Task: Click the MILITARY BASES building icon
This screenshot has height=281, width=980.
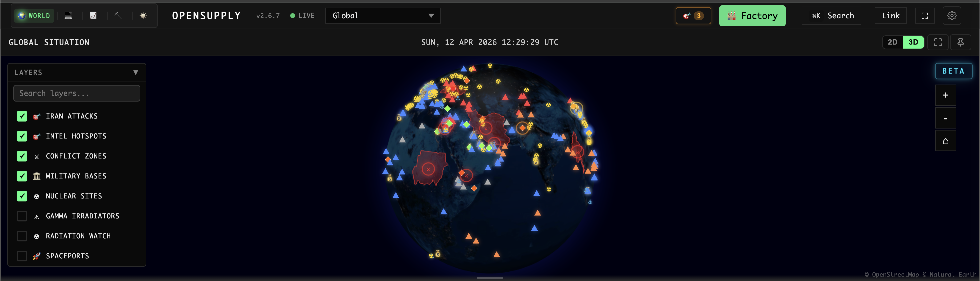Action: [x=37, y=176]
